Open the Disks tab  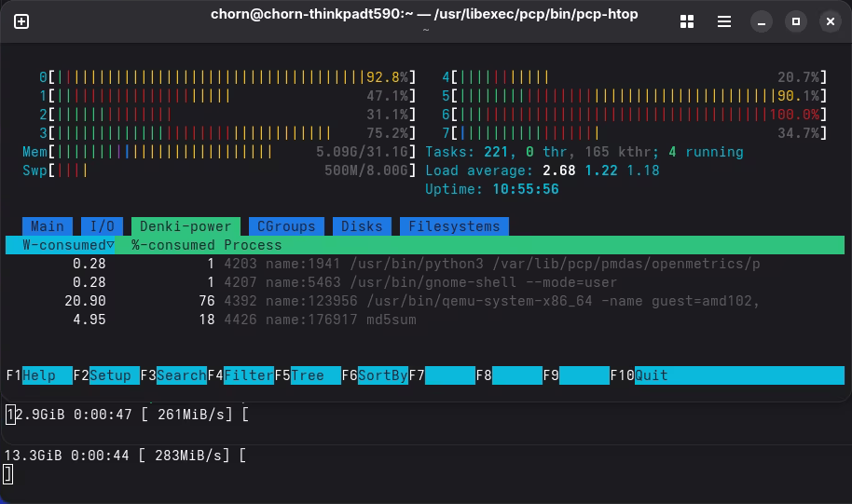tap(362, 226)
